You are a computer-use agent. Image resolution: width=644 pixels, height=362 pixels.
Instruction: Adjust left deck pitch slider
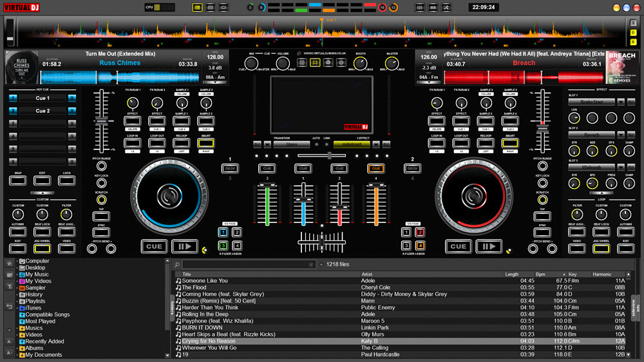pos(102,121)
